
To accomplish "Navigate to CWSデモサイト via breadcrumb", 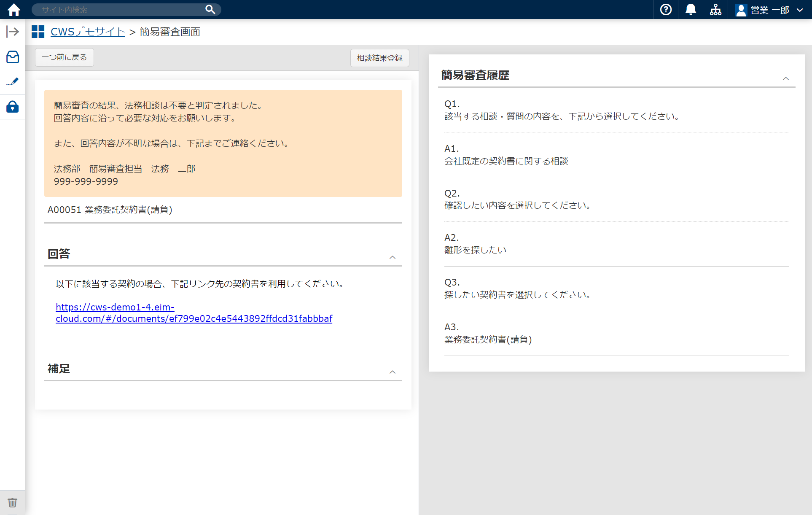I will pos(87,31).
